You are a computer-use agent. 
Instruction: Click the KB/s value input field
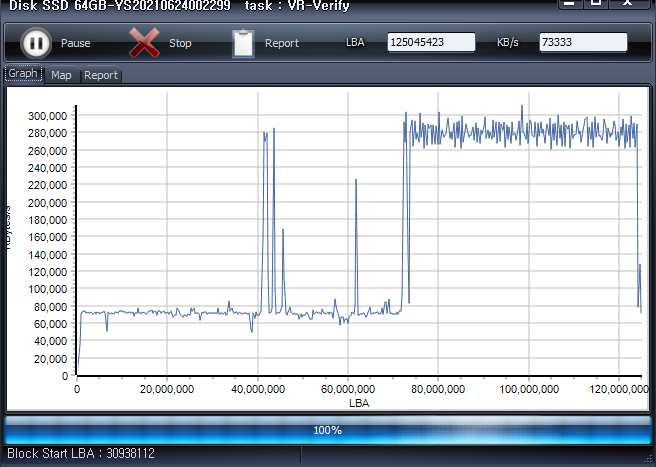pyautogui.click(x=583, y=43)
